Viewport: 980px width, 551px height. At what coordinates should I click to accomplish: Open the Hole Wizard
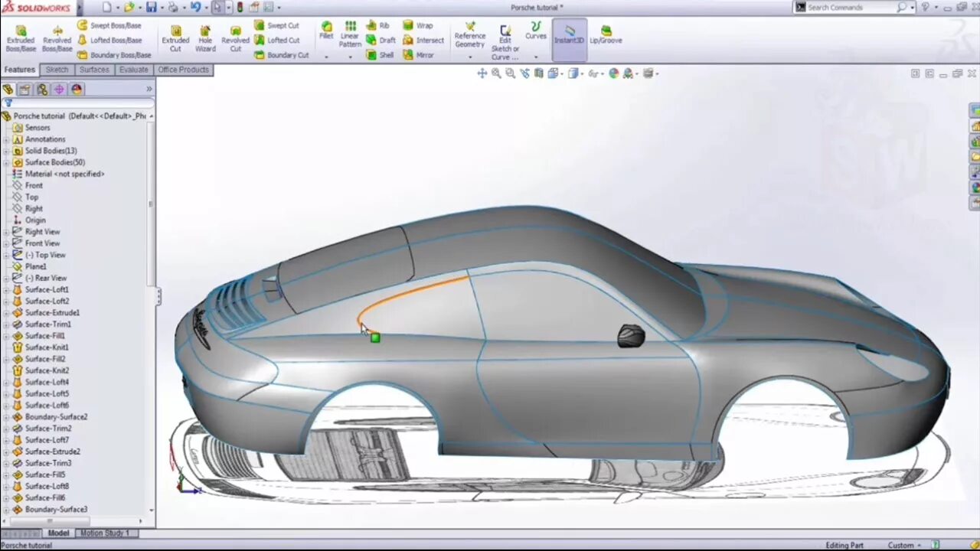[x=205, y=38]
